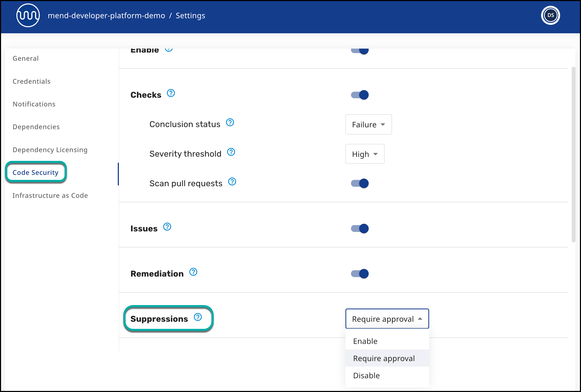Click the Remediation help icon

[x=193, y=272]
